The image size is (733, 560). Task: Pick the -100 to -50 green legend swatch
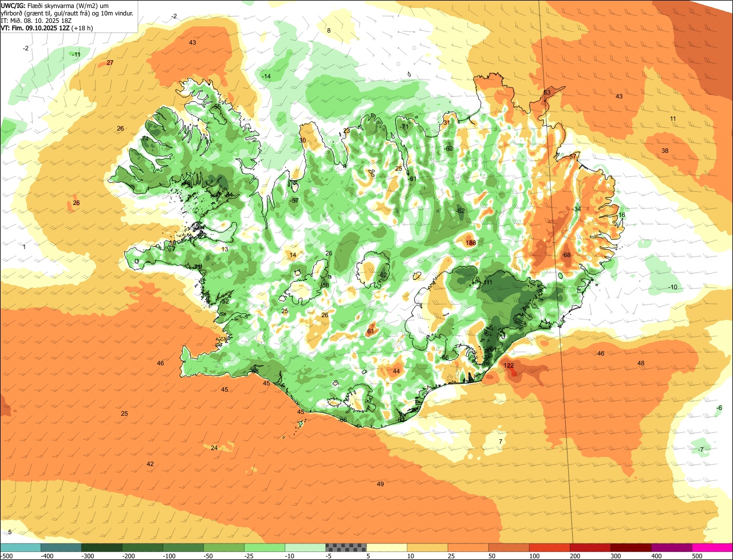[183, 547]
